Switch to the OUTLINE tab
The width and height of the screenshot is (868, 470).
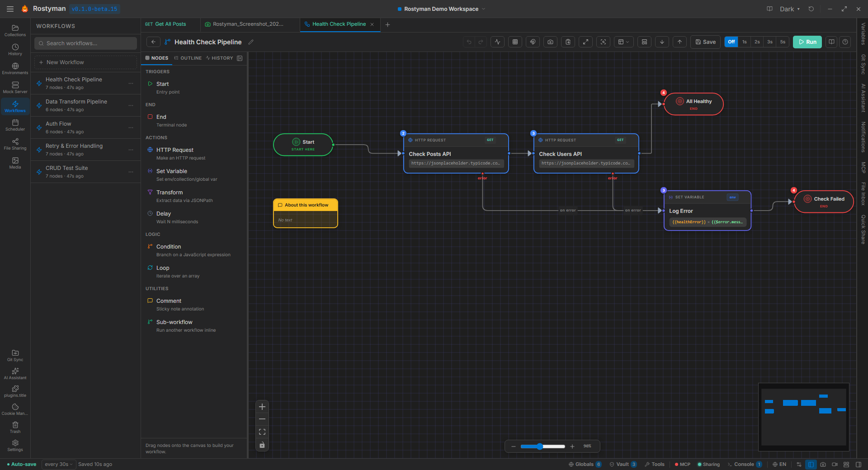[188, 58]
